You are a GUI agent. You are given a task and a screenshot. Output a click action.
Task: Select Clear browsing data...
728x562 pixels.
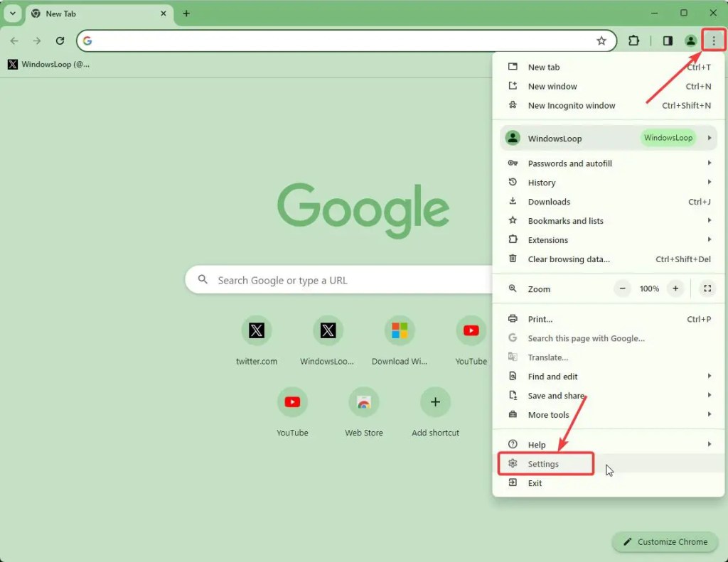point(609,259)
